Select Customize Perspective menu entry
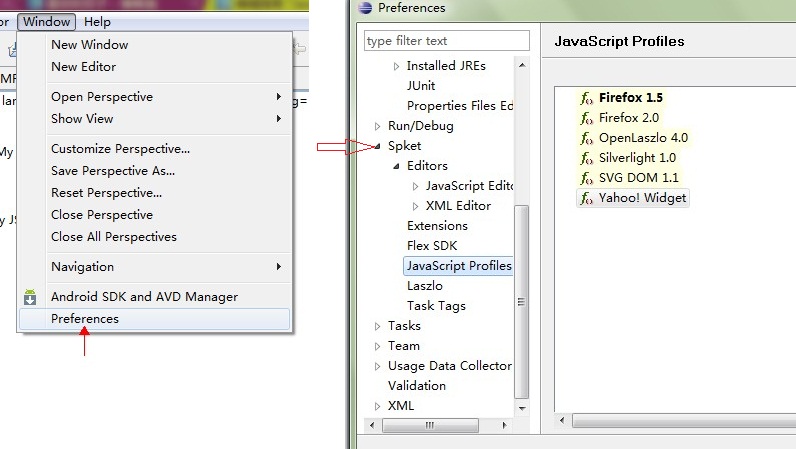The width and height of the screenshot is (796, 449). pos(120,149)
